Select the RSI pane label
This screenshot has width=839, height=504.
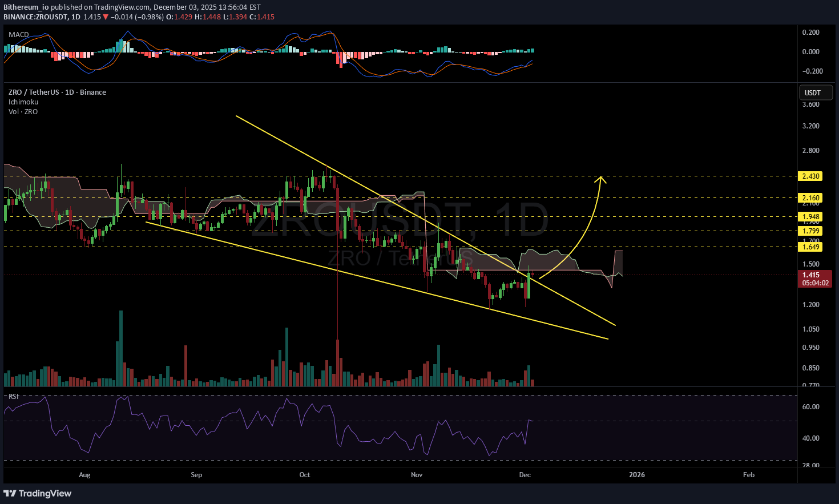point(14,396)
